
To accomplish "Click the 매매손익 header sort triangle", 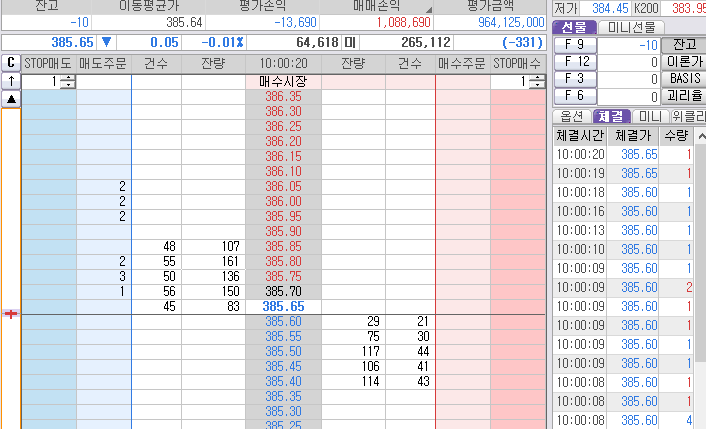I will pyautogui.click(x=429, y=9).
